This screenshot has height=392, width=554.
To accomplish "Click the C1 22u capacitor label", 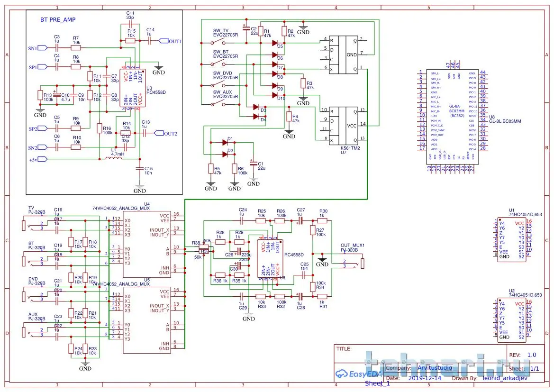I will coord(262,166).
